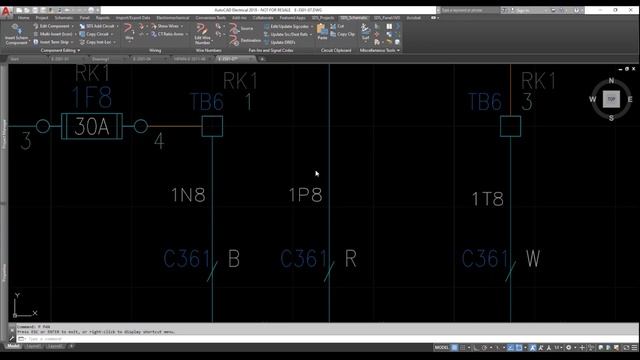Click N on the ViewCube compass

tap(611, 80)
